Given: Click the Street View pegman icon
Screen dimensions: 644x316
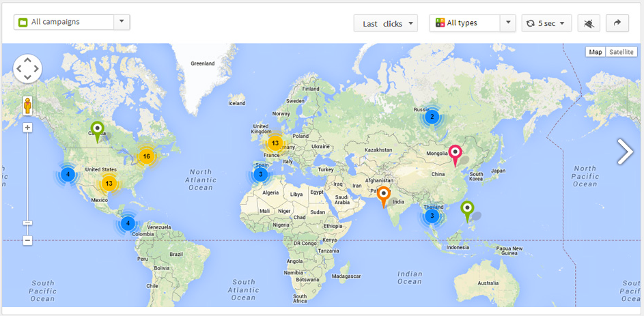Looking at the screenshot, I should (x=27, y=106).
